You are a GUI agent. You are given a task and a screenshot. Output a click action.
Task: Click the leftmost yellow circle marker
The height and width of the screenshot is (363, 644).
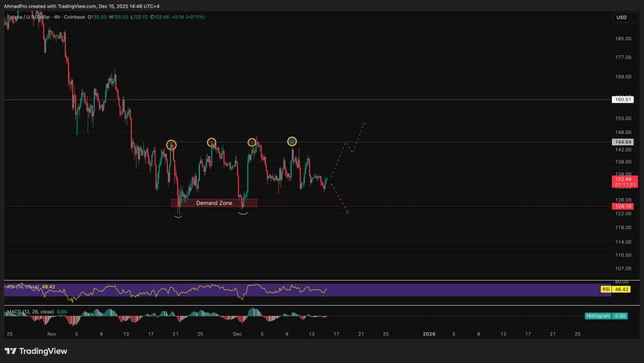(172, 145)
